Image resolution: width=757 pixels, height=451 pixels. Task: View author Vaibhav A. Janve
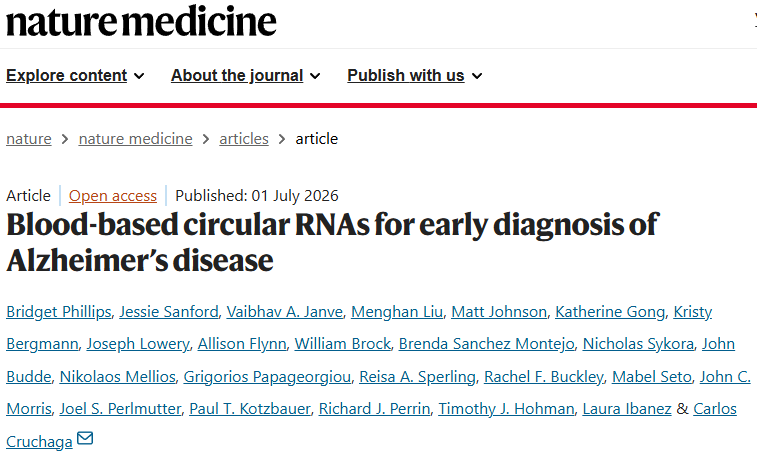[x=285, y=312]
